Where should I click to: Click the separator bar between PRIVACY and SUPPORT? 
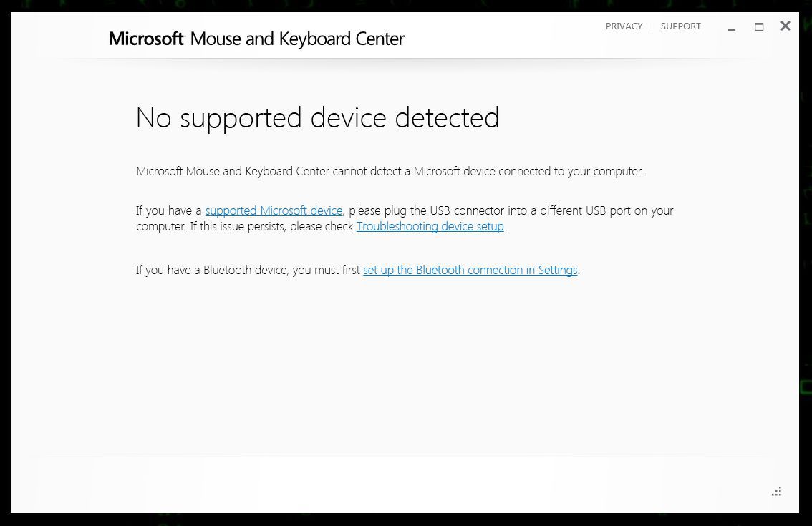tap(652, 27)
